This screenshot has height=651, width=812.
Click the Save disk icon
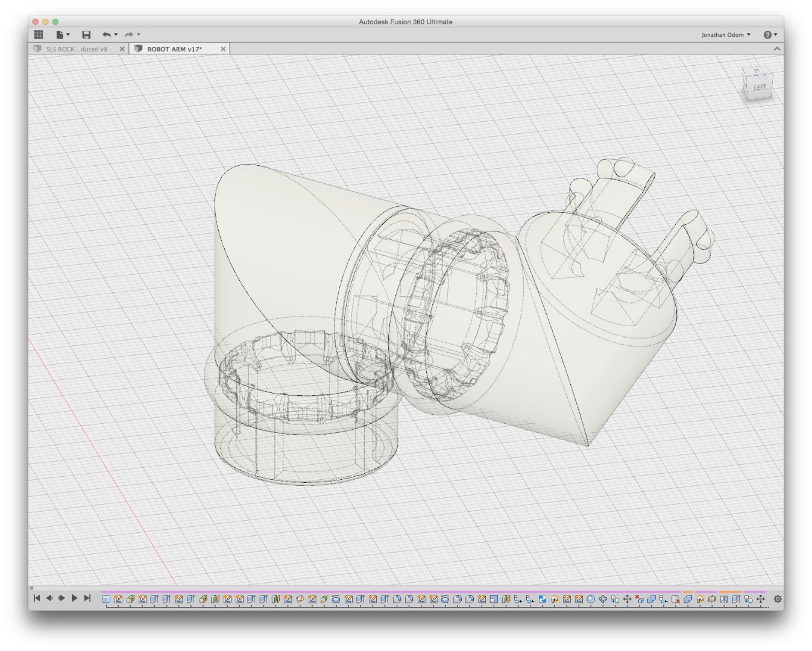[86, 35]
